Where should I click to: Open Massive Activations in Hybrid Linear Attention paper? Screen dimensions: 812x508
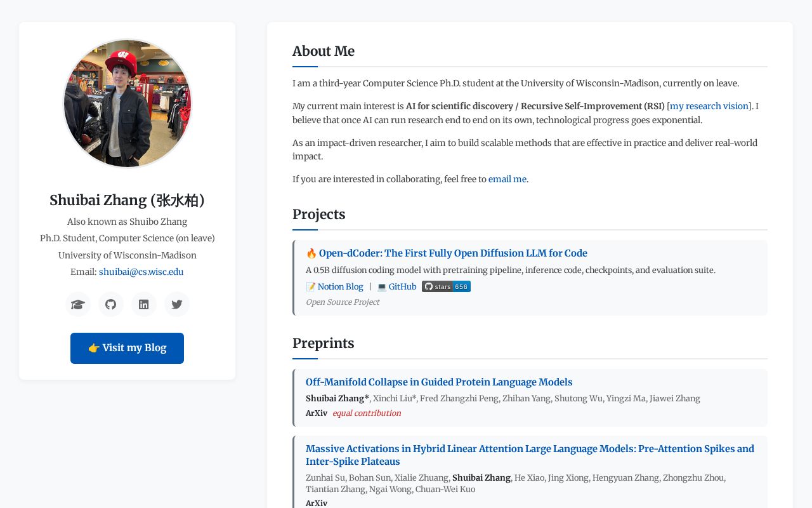tap(530, 455)
